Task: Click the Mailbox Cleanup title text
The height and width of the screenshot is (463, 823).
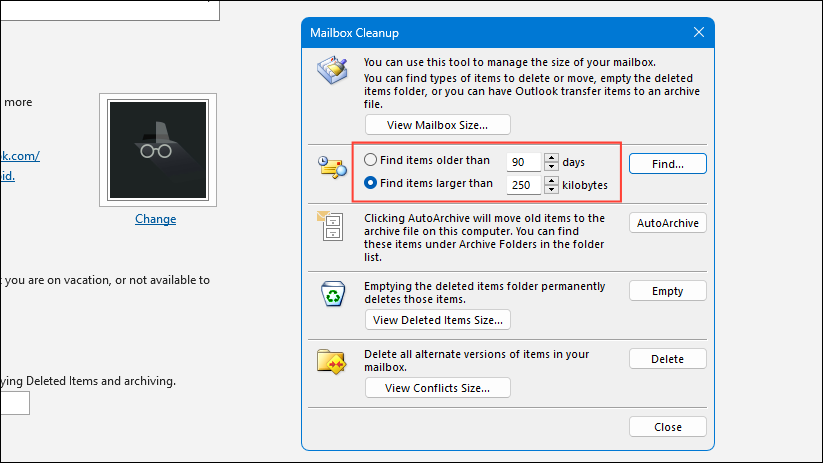Action: click(354, 33)
